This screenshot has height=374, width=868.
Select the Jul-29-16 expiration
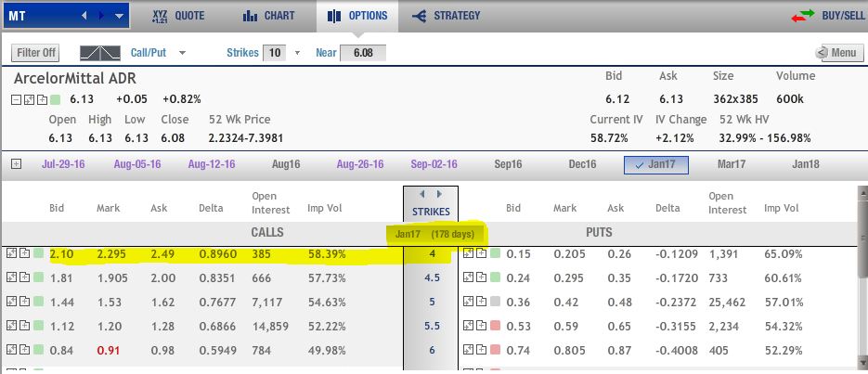(63, 164)
